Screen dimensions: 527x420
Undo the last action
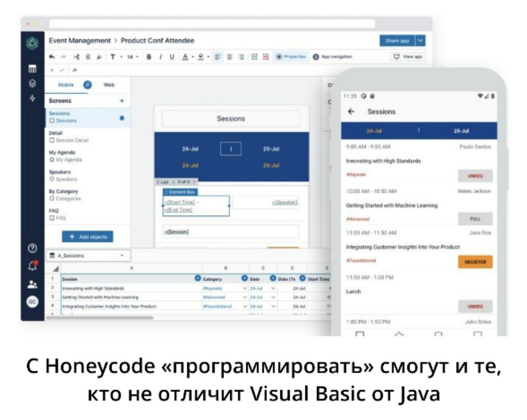pos(52,57)
